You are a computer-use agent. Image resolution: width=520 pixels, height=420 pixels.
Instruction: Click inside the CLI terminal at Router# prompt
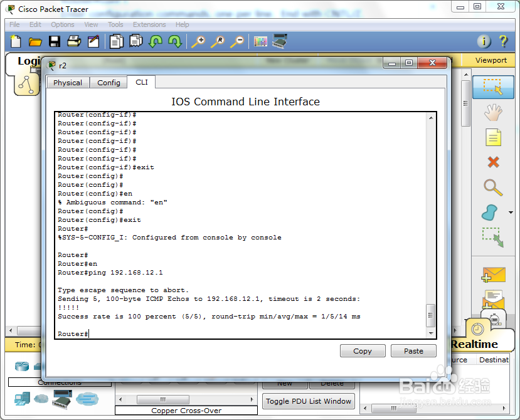(89, 334)
